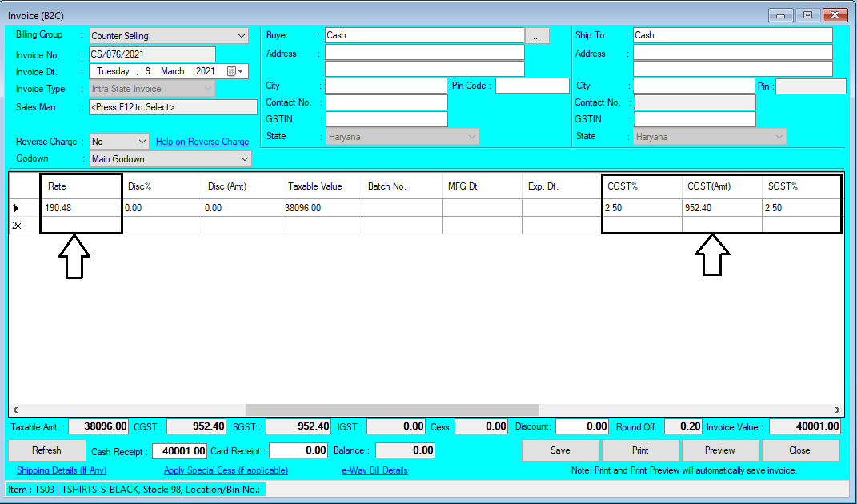
Task: Click the Save button
Action: pos(560,450)
